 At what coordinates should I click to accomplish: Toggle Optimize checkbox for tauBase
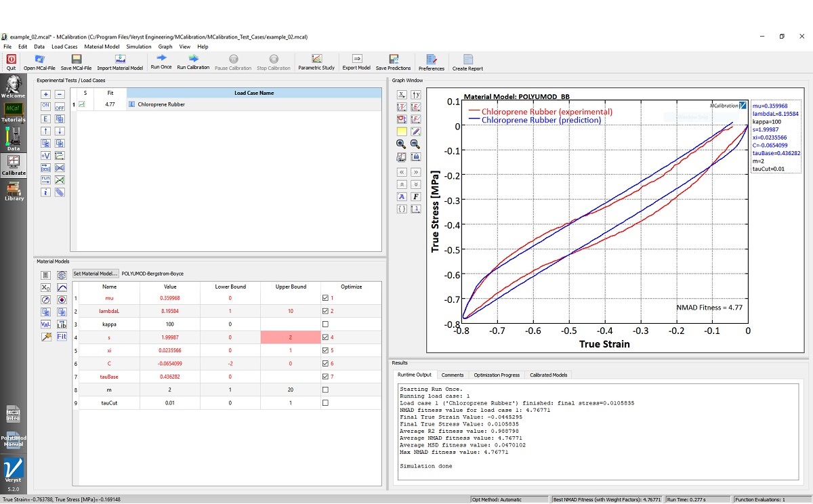point(326,376)
